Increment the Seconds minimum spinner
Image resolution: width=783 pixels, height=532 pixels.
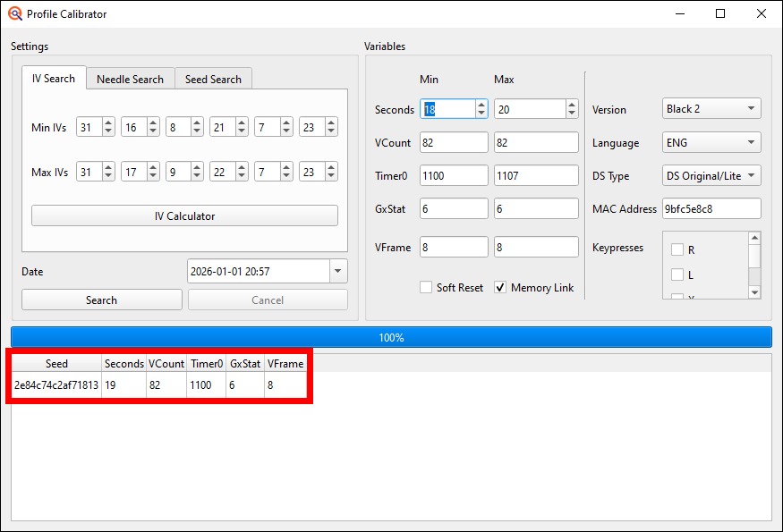coord(480,103)
